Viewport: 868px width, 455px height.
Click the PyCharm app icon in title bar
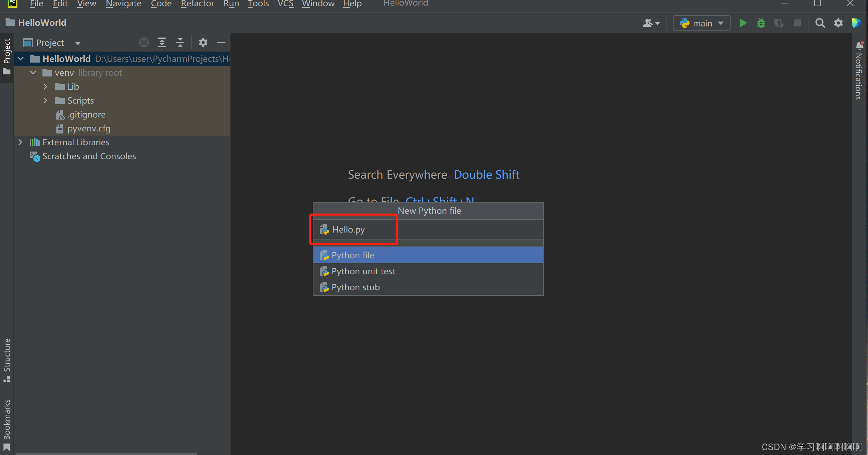[x=12, y=3]
